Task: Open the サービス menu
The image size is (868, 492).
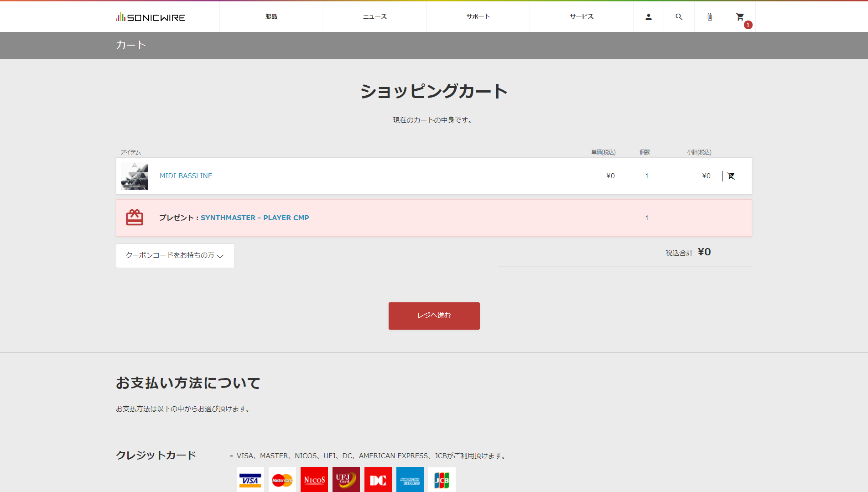Action: click(582, 16)
